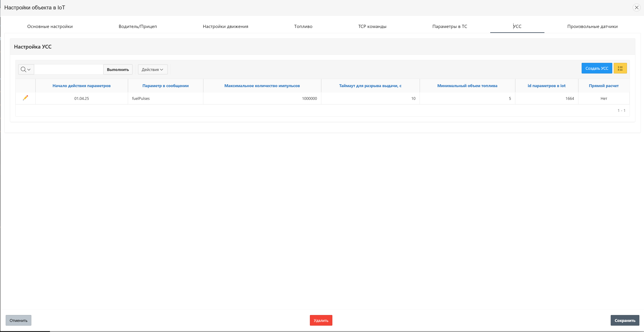Open the magnifier search column selector
Viewport: 644px width, 332px height.
point(26,69)
